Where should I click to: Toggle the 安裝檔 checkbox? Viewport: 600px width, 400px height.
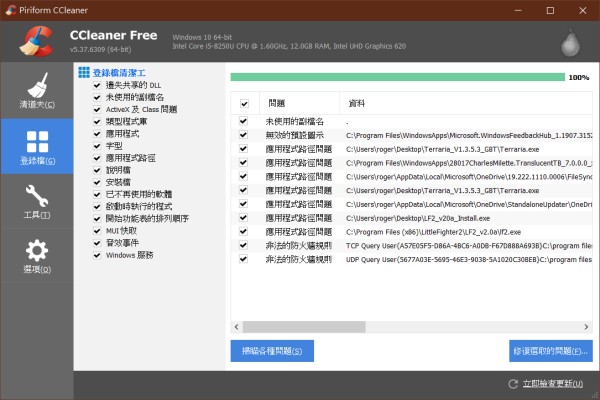[97, 182]
